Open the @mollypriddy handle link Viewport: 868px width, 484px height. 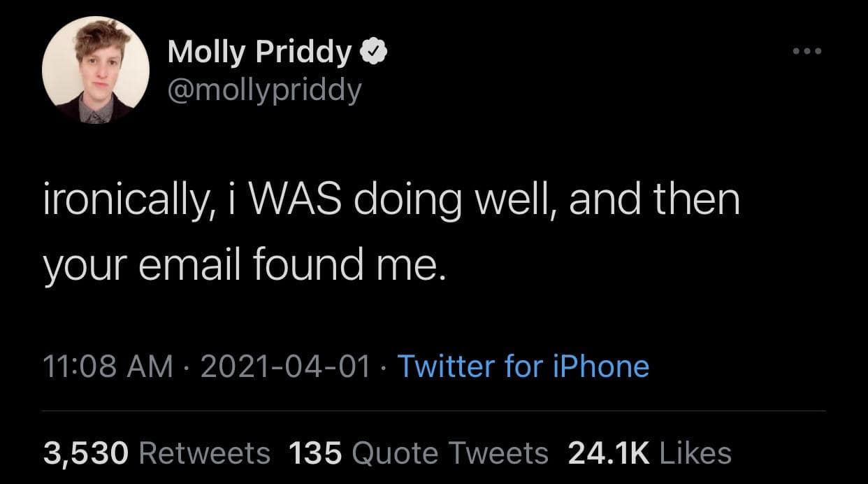[x=264, y=90]
